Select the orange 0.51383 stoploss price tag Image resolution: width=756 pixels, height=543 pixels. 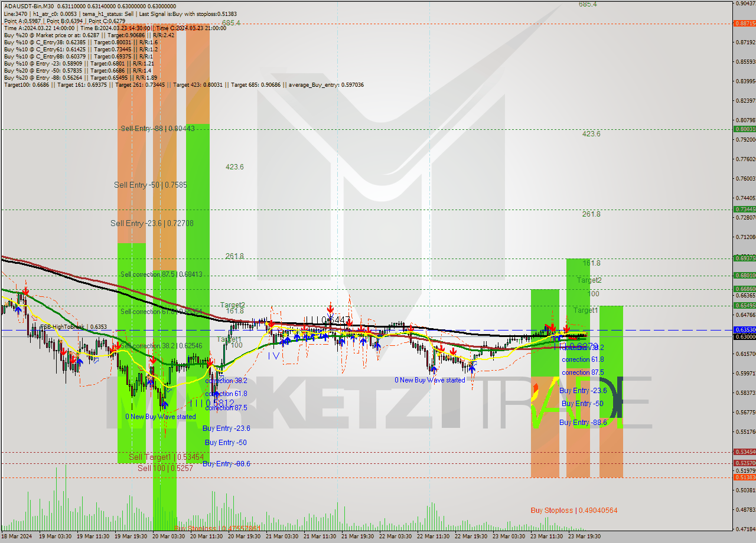pyautogui.click(x=744, y=476)
